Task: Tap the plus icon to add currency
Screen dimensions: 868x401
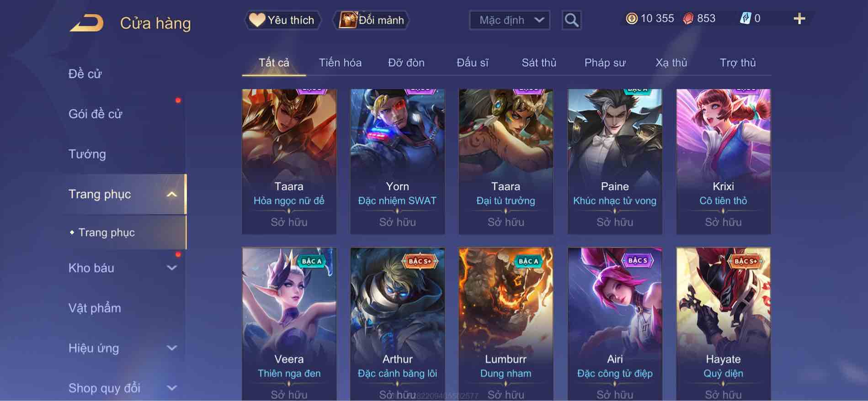Action: point(799,19)
